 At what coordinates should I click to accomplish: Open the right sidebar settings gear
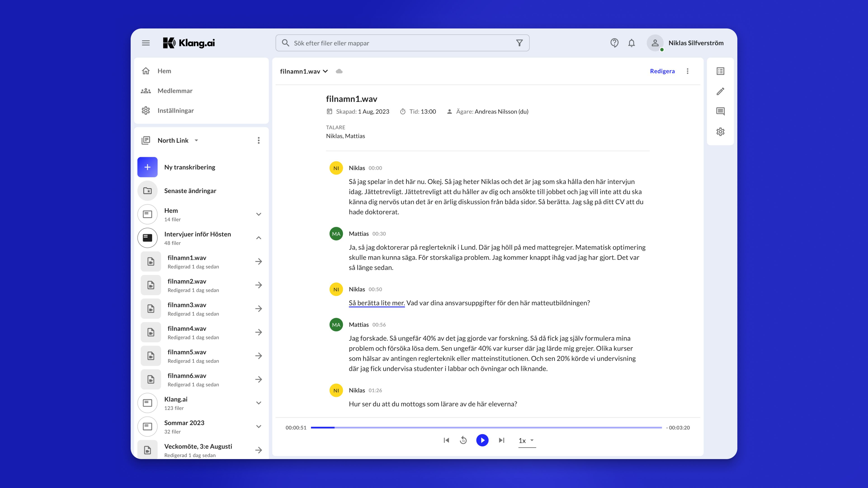tap(720, 132)
